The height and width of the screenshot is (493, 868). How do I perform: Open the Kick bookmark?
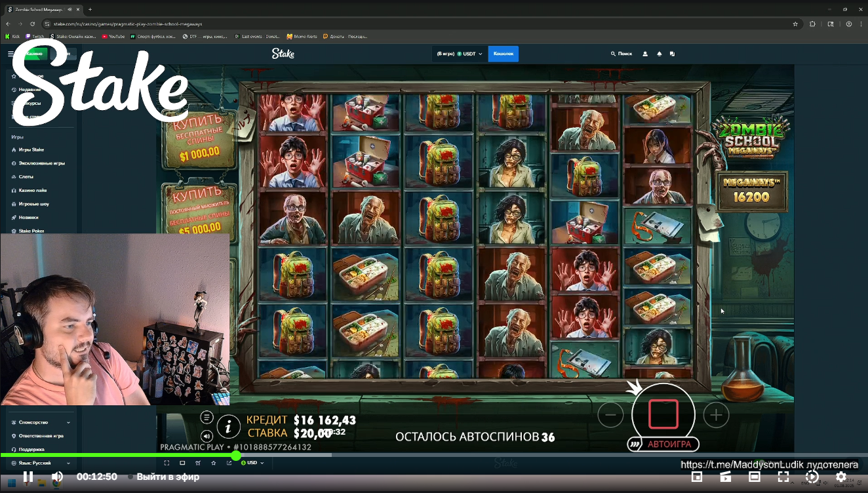[12, 37]
